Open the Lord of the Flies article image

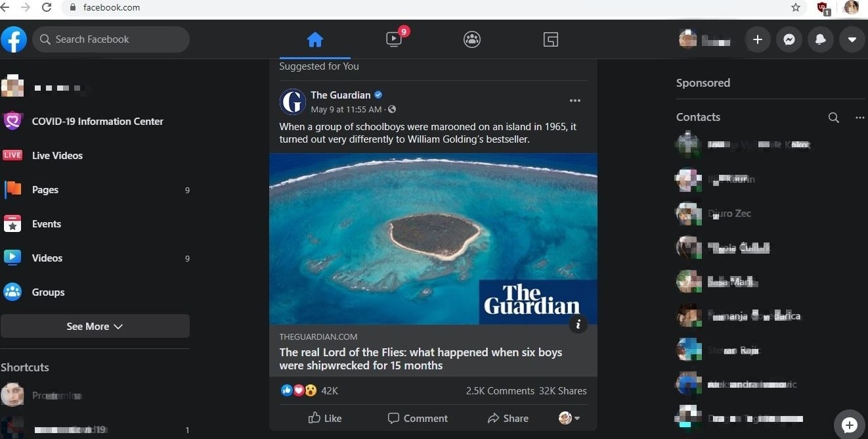pyautogui.click(x=433, y=239)
